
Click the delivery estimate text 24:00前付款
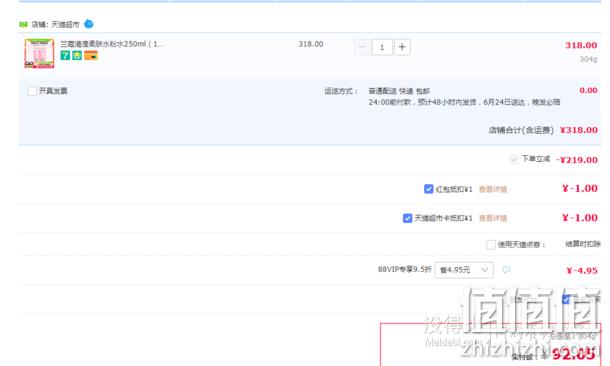[464, 102]
